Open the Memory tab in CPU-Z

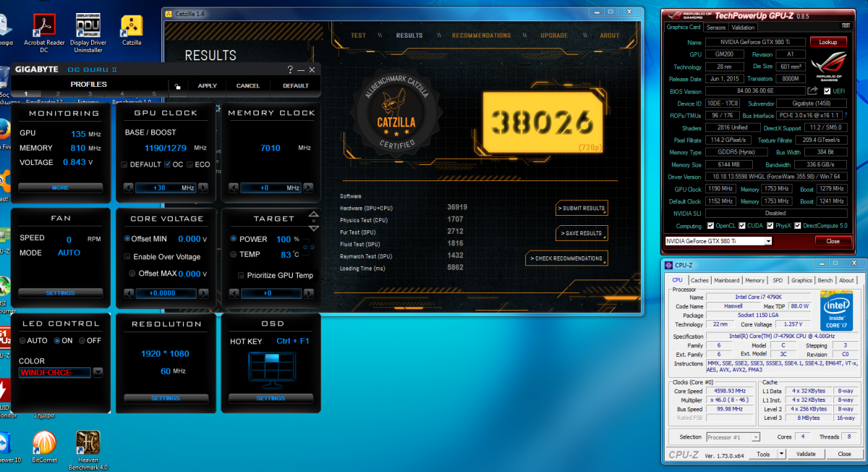click(754, 280)
